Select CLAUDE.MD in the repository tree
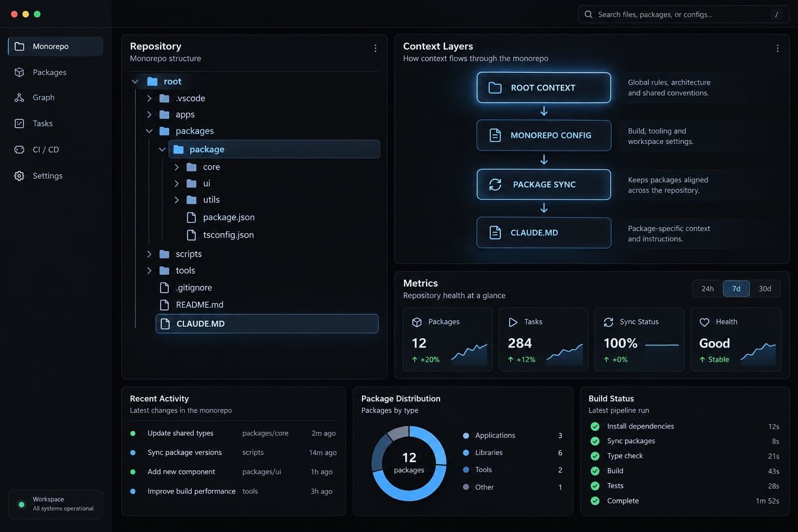 pos(267,324)
